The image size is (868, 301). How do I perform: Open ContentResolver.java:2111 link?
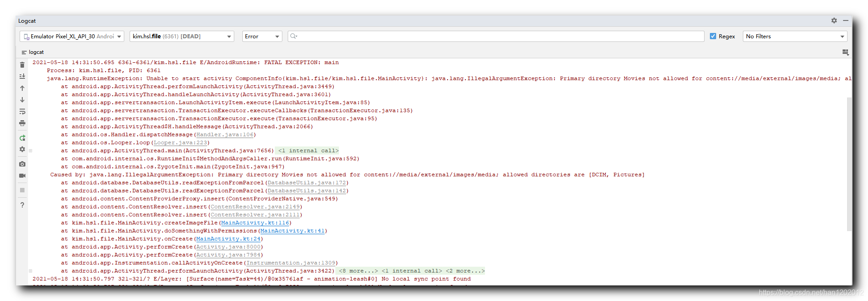click(255, 215)
